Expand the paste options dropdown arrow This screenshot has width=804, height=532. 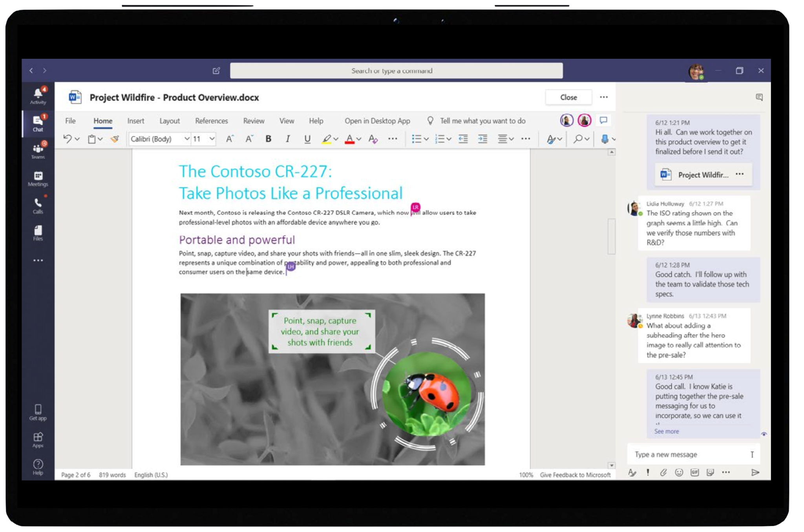100,139
